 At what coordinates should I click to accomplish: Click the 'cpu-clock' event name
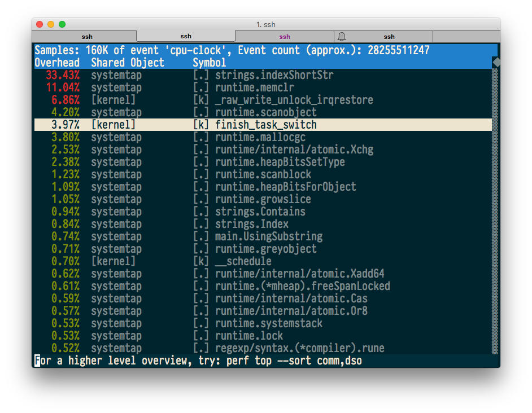coord(196,50)
